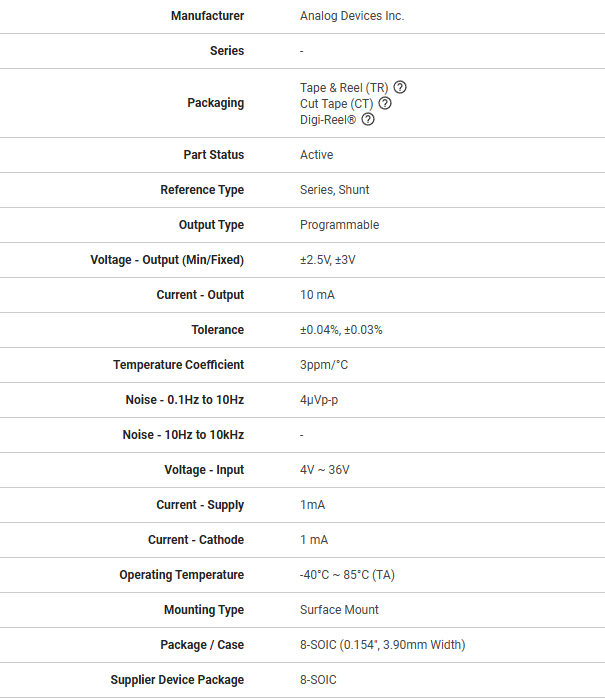Click the Active part status value
This screenshot has height=699, width=605.
(x=317, y=155)
